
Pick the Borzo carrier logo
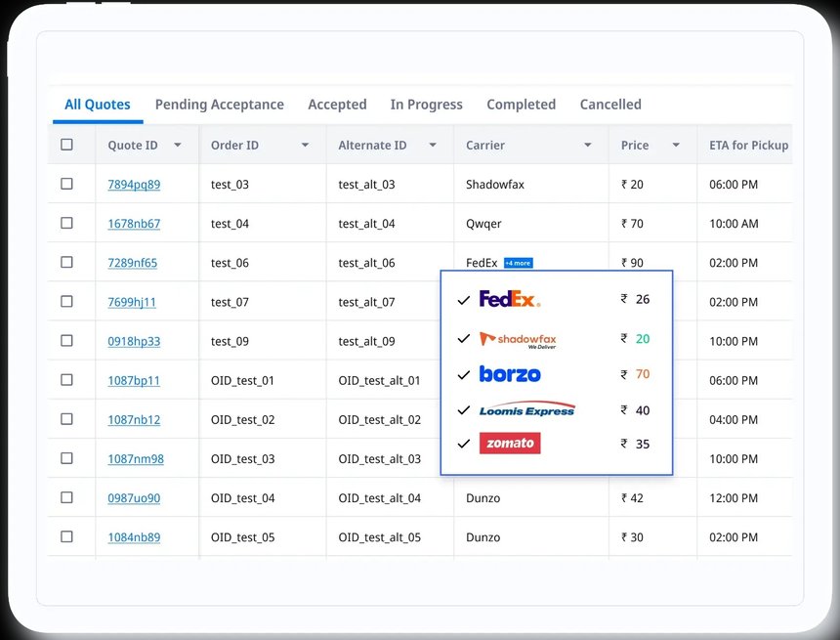click(x=510, y=374)
